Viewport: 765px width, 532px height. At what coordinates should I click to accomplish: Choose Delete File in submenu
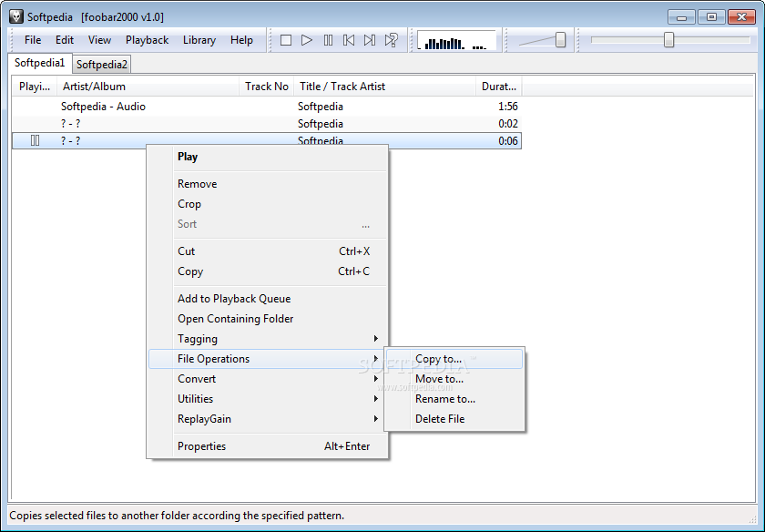(454, 419)
